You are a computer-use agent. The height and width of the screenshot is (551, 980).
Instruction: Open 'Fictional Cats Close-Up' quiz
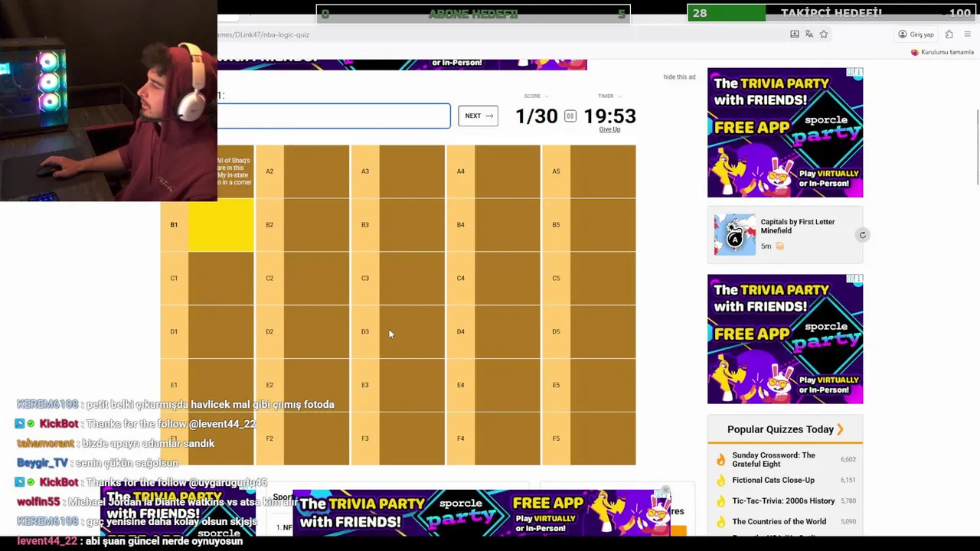(x=773, y=480)
